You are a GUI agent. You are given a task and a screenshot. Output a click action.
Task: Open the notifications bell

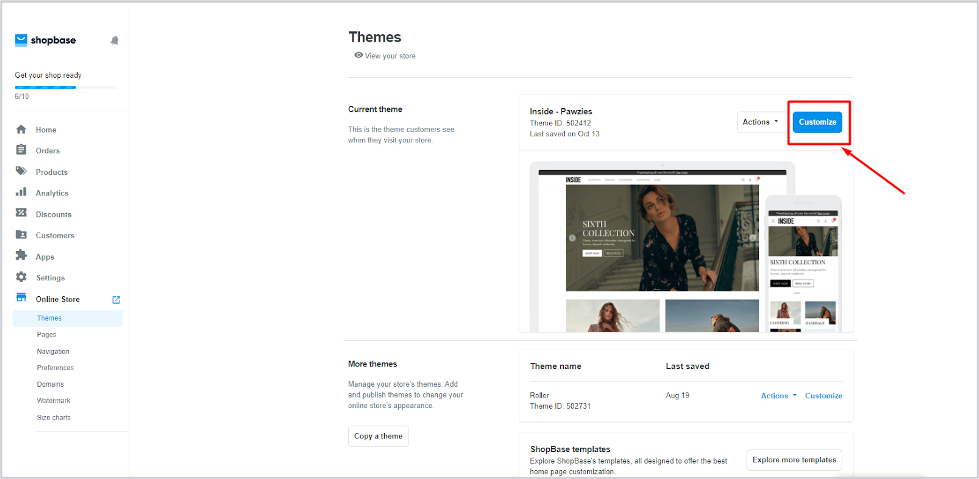click(114, 41)
